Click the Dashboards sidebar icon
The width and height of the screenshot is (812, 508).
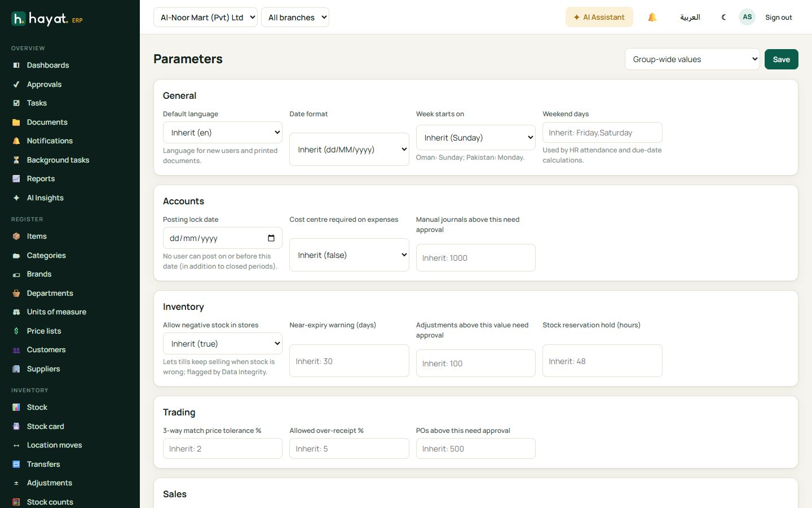point(16,65)
